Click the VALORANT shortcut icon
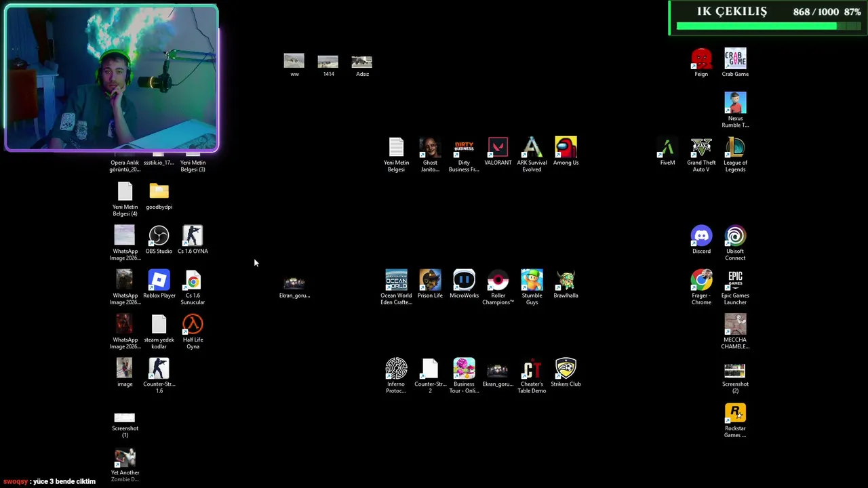868x488 pixels. click(498, 148)
